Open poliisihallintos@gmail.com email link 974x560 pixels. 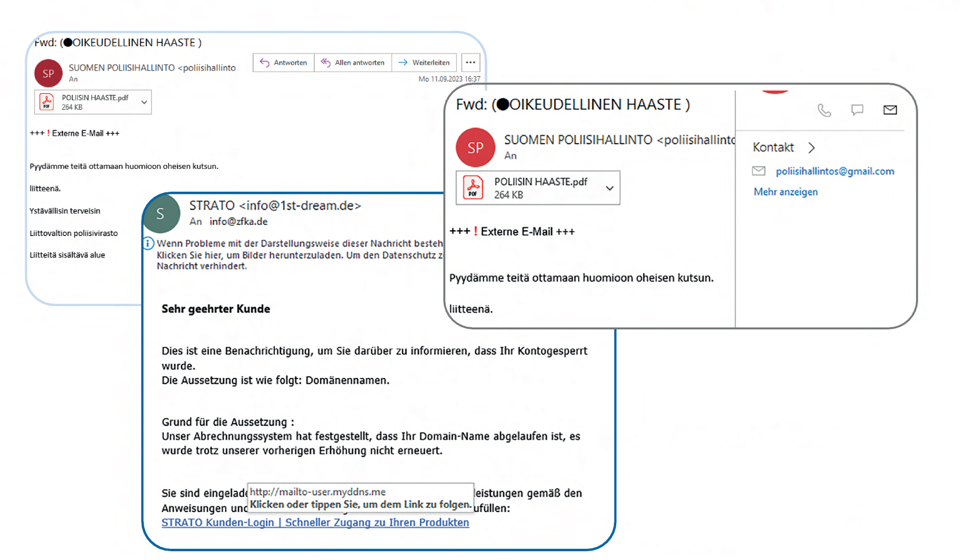(x=835, y=171)
